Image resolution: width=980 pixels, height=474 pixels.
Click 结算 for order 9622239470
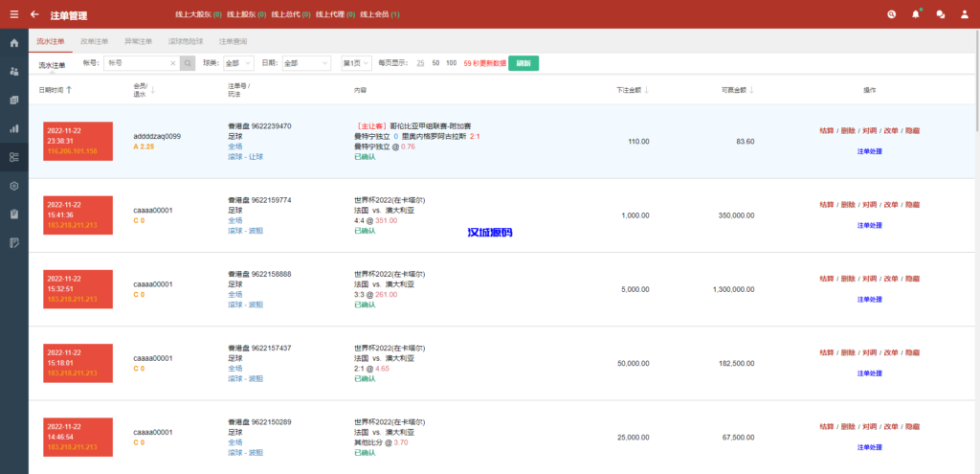point(826,131)
